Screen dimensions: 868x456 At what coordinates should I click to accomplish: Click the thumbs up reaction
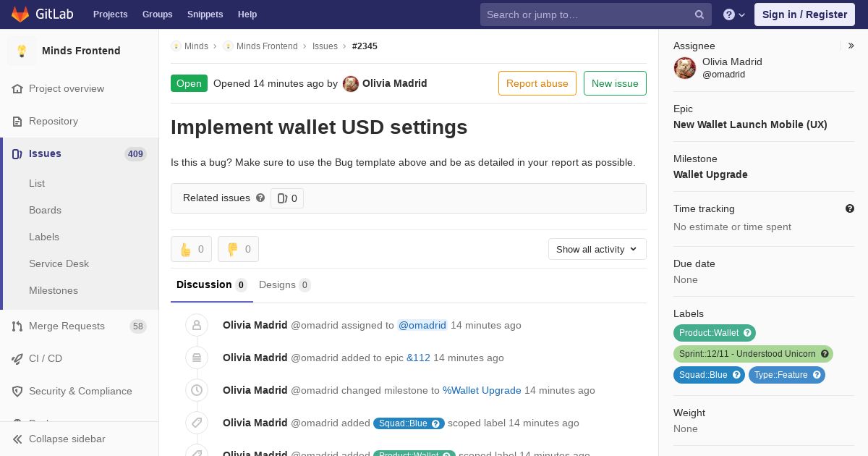point(191,249)
